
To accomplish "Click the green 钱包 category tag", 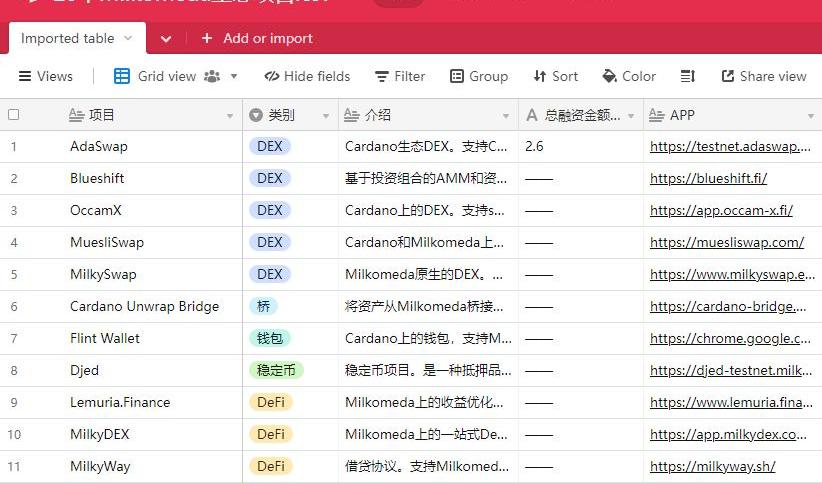I will pos(268,338).
